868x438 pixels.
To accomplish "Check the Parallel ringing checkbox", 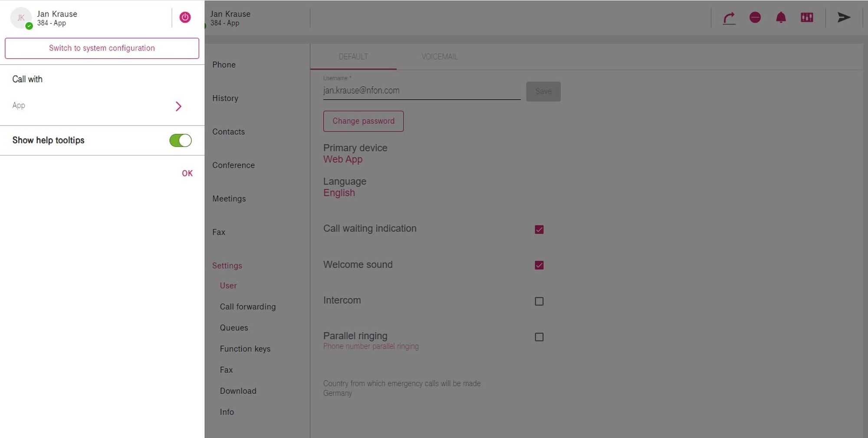I will click(x=539, y=337).
